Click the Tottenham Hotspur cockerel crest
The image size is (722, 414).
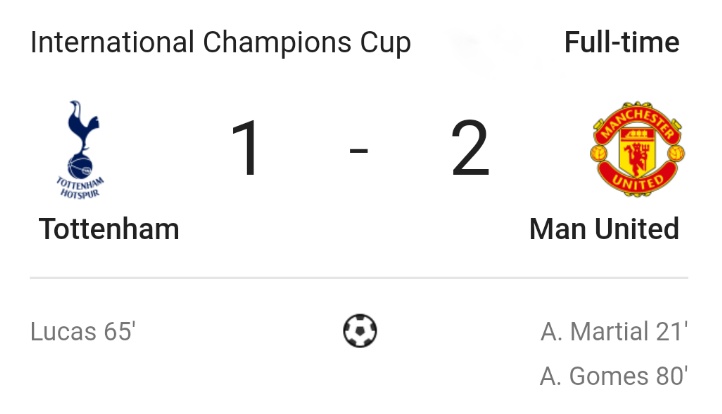[81, 148]
